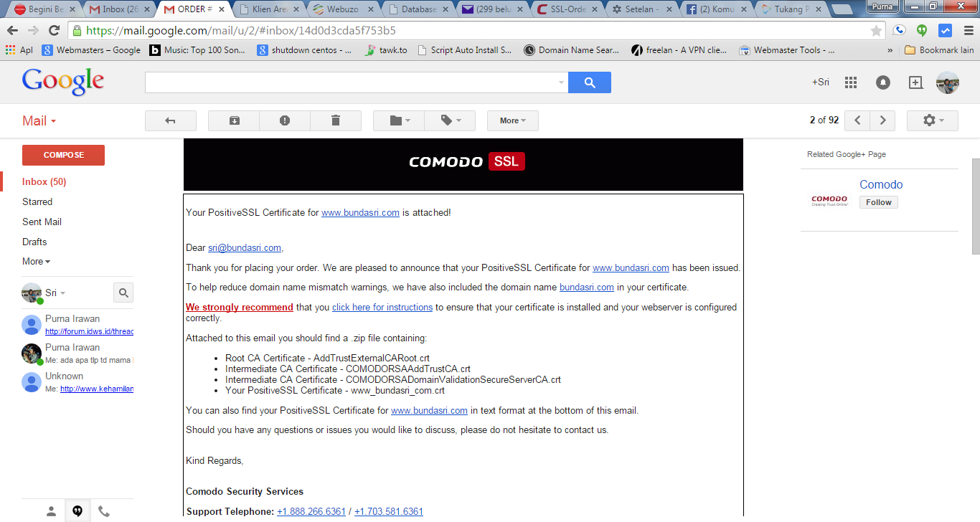Open the settings gear dropdown
The width and height of the screenshot is (980, 522).
[933, 120]
